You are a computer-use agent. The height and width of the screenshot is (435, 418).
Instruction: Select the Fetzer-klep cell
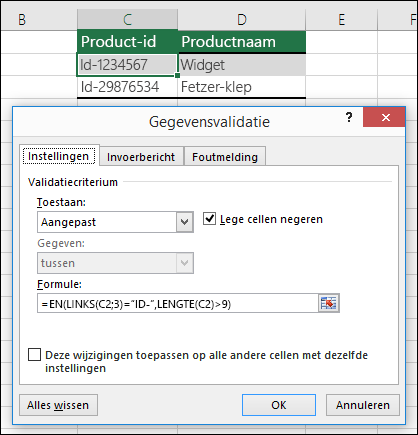[x=242, y=87]
